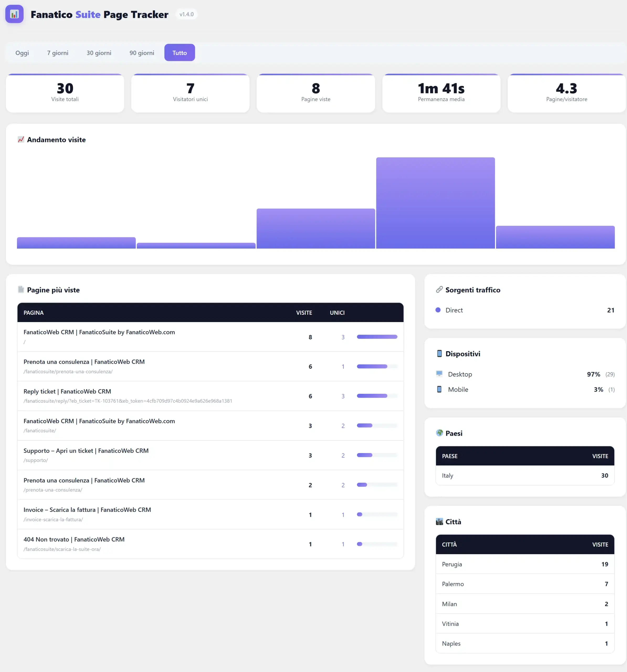Click the UNICI column header
The height and width of the screenshot is (672, 627).
point(337,313)
